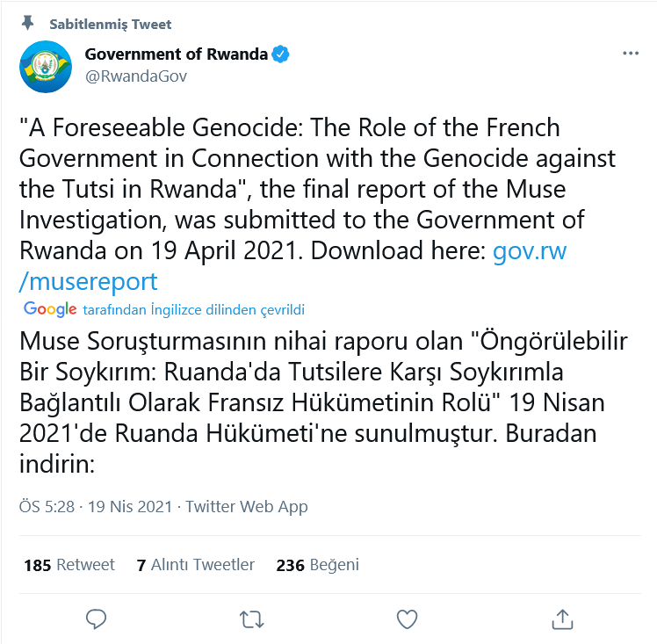Click the Google translate logo
657x644 pixels.
pos(50,309)
